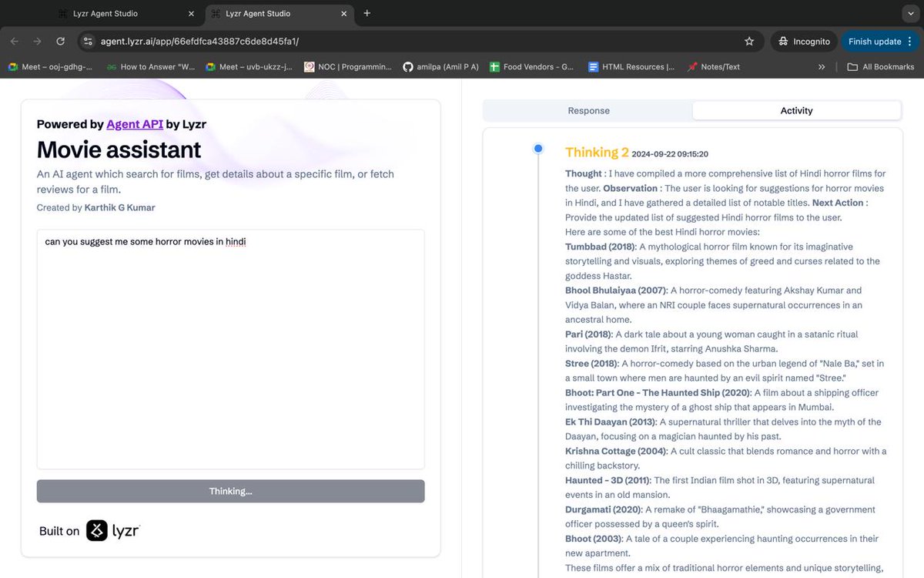The image size is (924, 578).
Task: Open the Incognito profile indicator
Action: coord(805,42)
